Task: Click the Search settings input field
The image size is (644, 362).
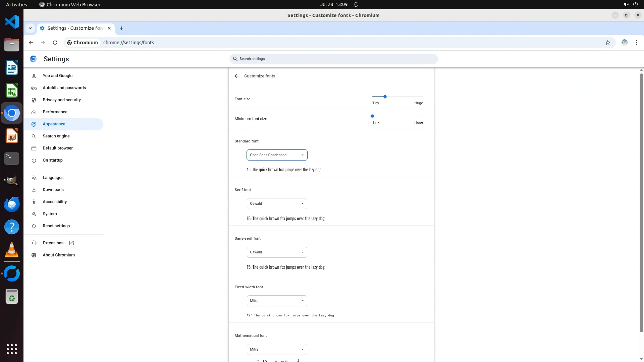Action: point(334,59)
